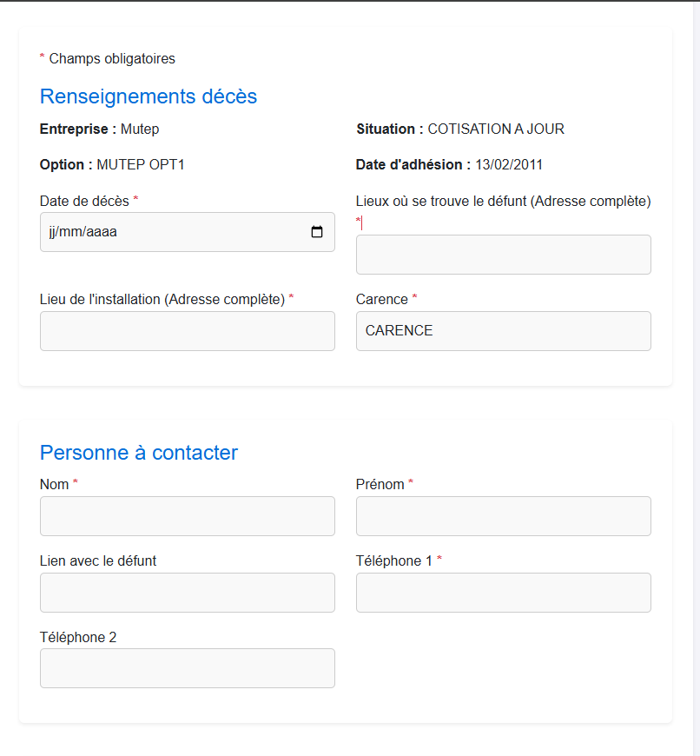Click the Lieux où se trouve le défunt field

tap(503, 254)
